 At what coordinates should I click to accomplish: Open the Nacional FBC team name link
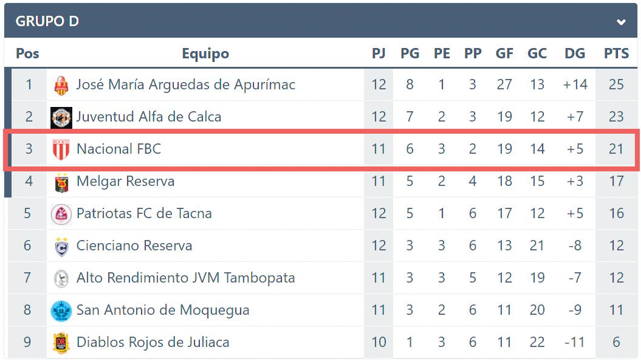coord(119,149)
